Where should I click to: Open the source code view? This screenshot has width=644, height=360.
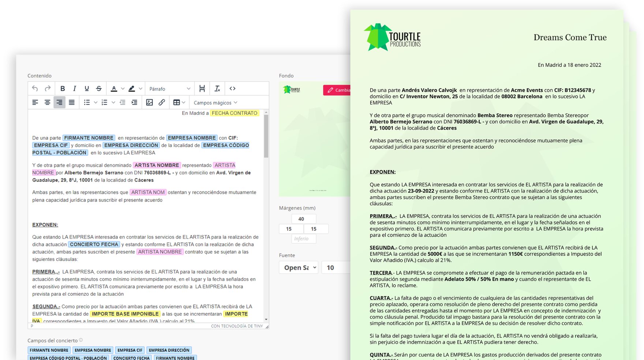tap(232, 88)
